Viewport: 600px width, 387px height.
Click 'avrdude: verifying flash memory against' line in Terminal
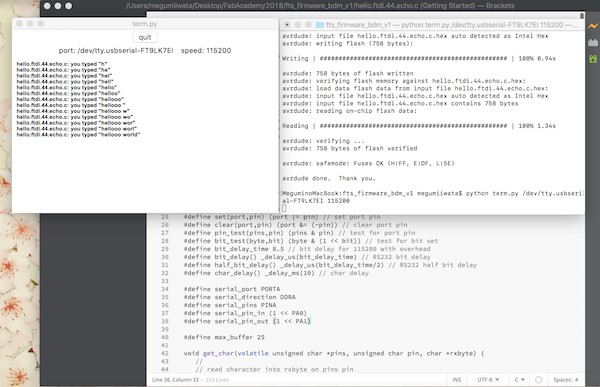[x=404, y=81]
